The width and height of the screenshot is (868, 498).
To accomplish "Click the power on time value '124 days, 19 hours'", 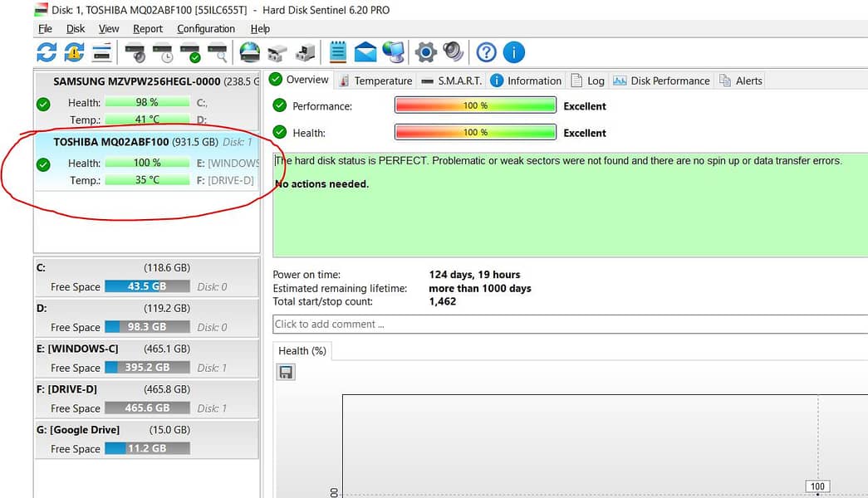I will pyautogui.click(x=474, y=275).
